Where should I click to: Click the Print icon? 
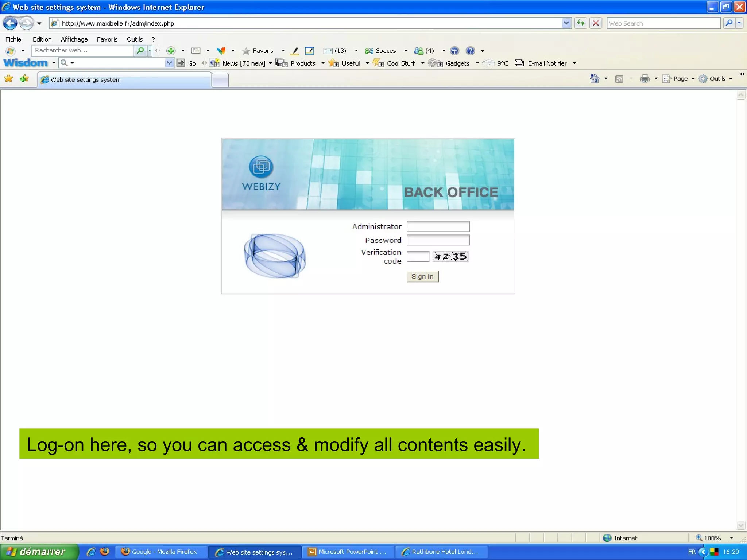(645, 79)
